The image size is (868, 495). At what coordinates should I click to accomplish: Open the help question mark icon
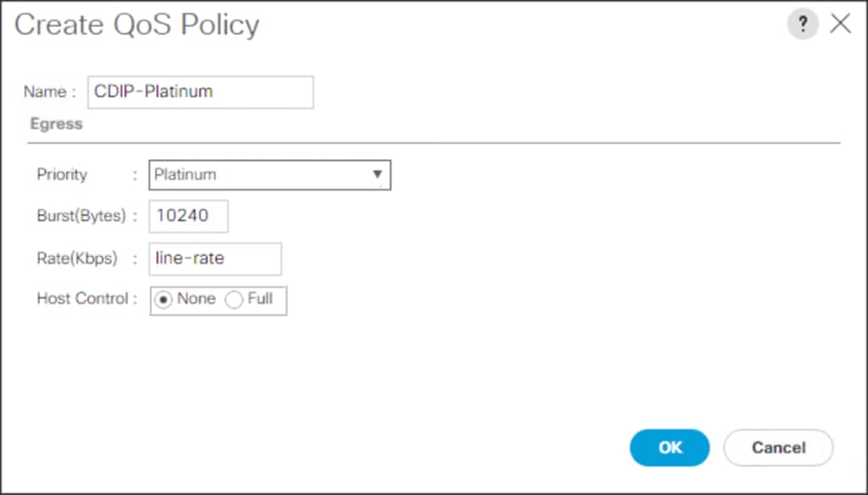click(x=802, y=25)
